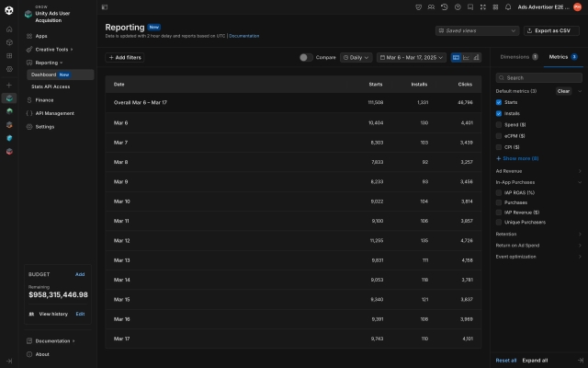Collapse the metrics panel with the bottom-right arrow
The width and height of the screenshot is (588, 368).
(581, 361)
